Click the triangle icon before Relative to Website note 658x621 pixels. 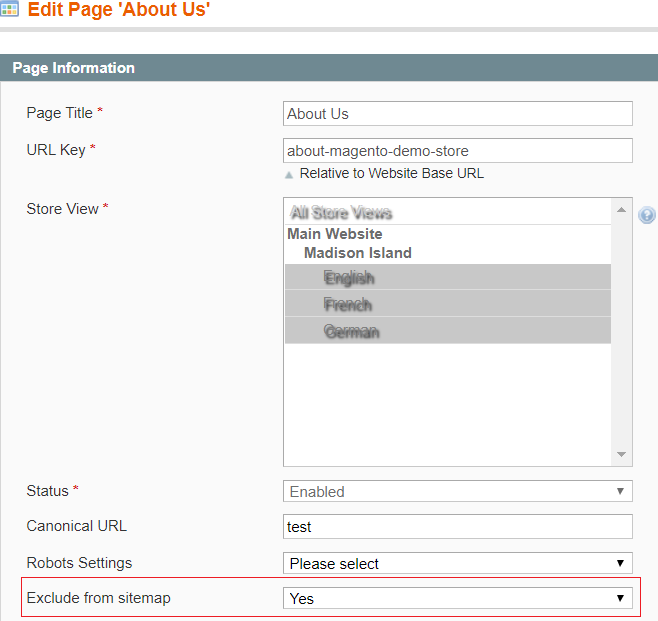pyautogui.click(x=289, y=174)
